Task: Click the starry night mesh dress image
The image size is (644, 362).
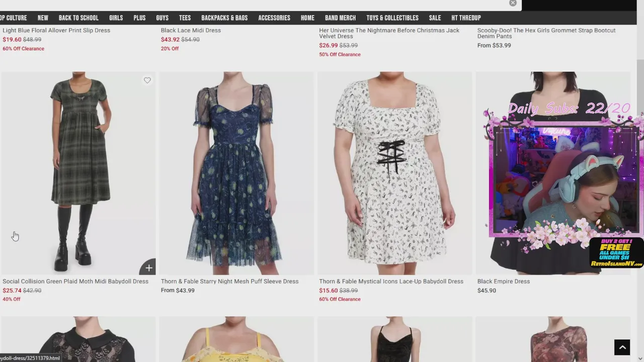Action: coord(236,173)
